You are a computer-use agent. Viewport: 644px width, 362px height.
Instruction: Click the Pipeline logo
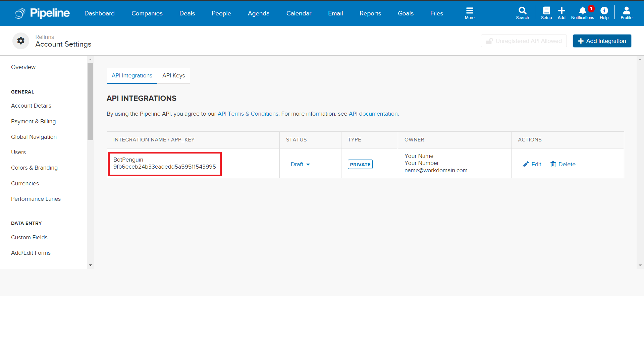click(x=43, y=13)
